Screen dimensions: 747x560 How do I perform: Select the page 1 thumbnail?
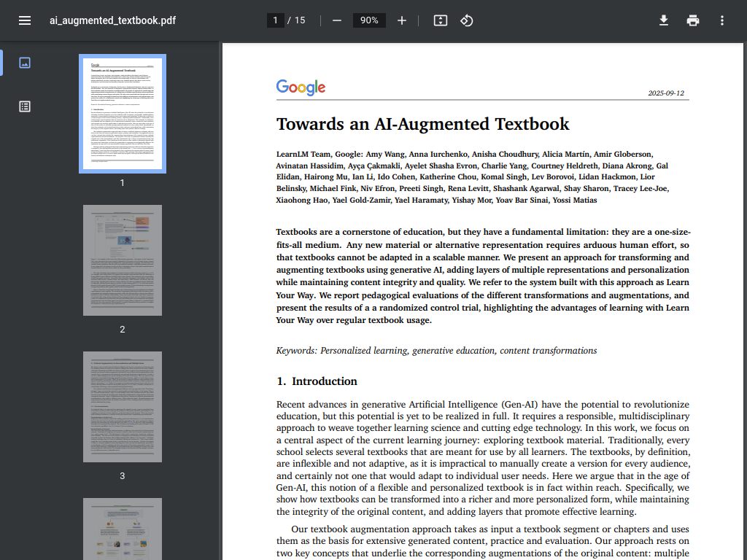123,113
